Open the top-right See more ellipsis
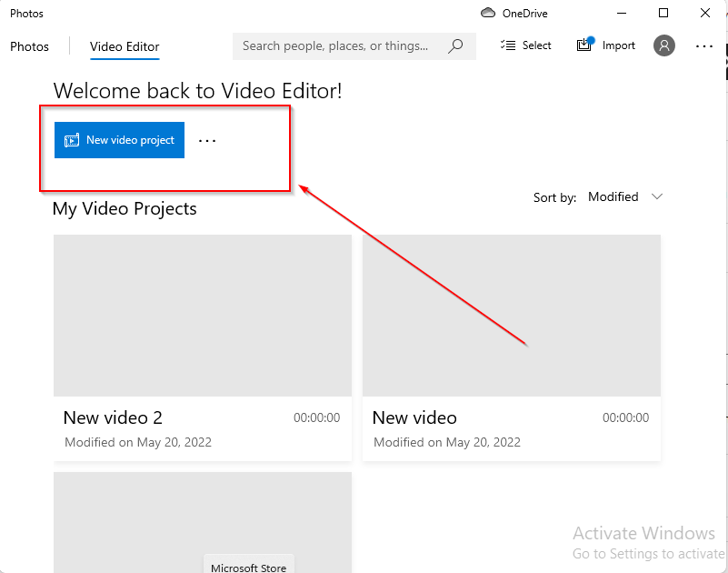This screenshot has height=573, width=728. tap(704, 45)
